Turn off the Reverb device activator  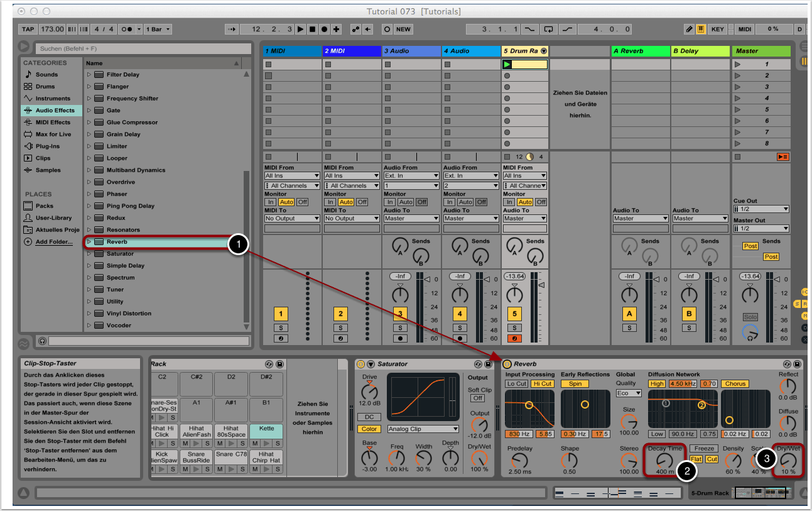point(507,364)
